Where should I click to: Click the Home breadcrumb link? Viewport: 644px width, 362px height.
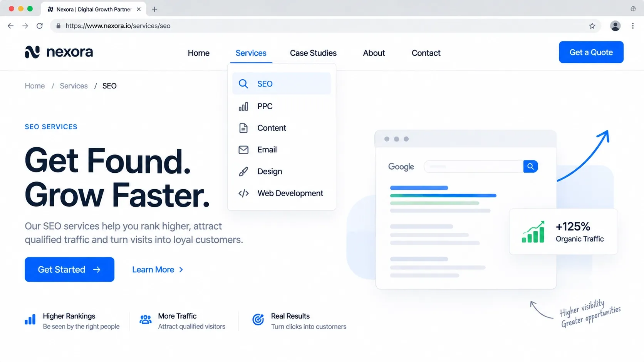pos(35,86)
